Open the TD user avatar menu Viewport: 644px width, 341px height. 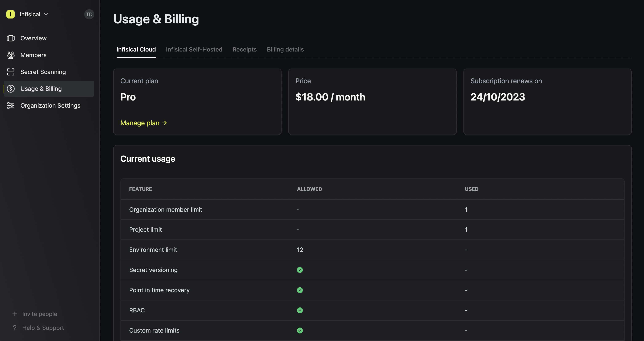[x=89, y=14]
